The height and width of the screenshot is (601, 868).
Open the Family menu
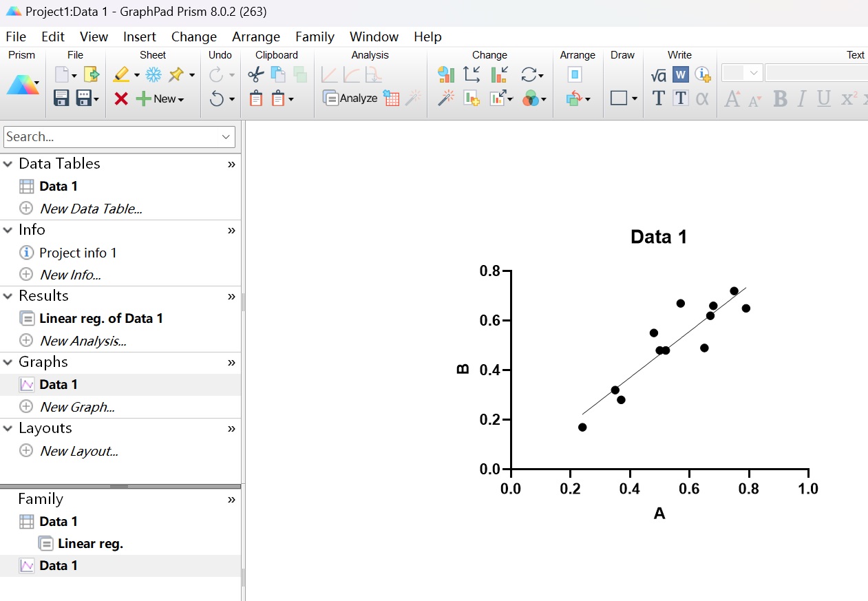315,37
